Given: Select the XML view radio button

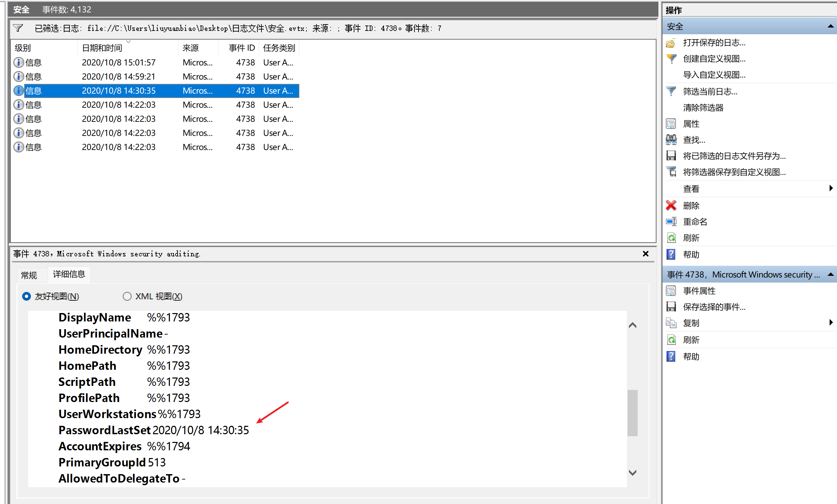Looking at the screenshot, I should 127,296.
